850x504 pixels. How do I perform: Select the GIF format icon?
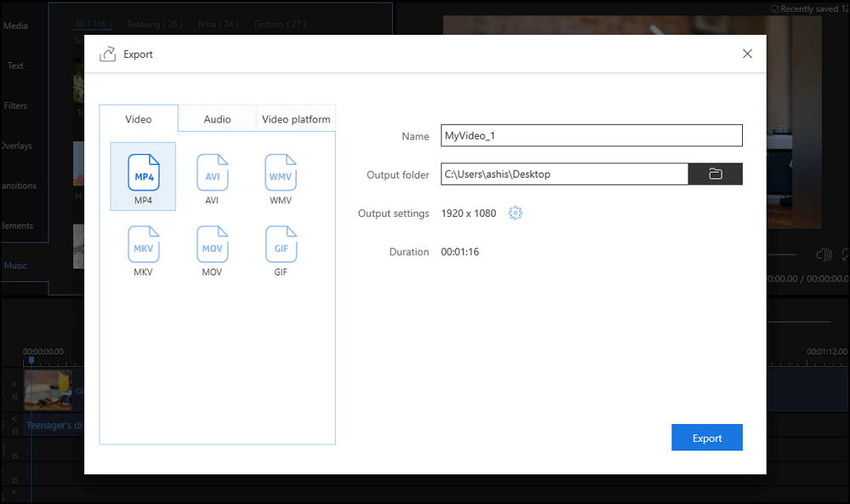280,245
